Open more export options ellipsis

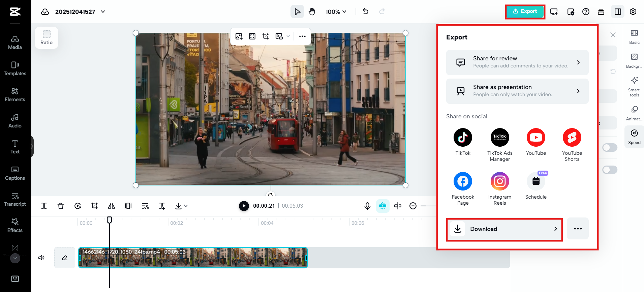578,229
